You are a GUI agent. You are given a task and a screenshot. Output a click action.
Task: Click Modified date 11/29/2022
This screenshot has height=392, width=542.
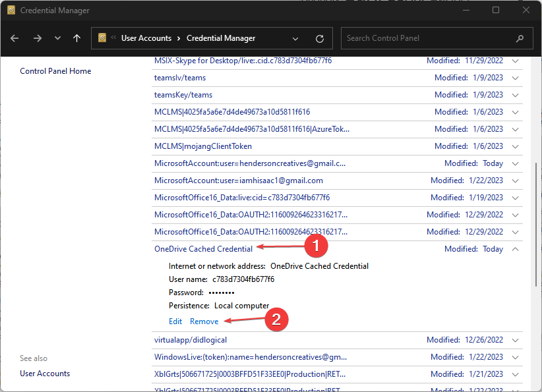point(484,61)
